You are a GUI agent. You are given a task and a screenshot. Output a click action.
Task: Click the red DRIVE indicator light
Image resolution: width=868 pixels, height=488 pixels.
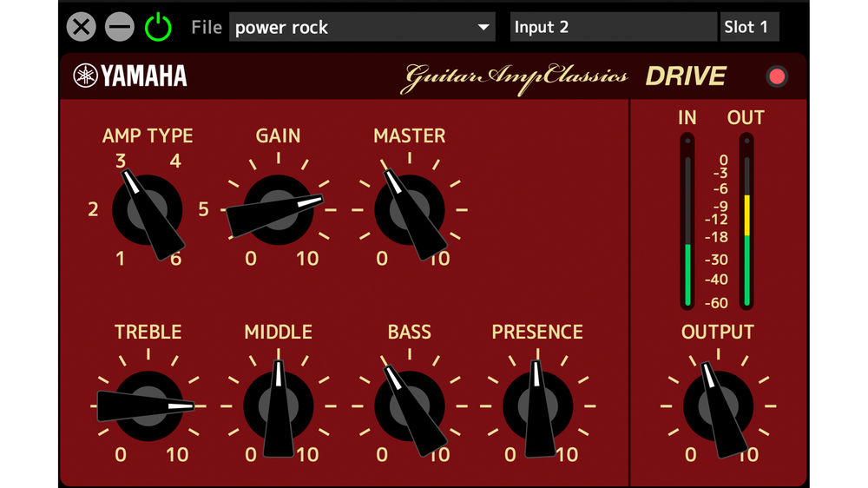777,76
